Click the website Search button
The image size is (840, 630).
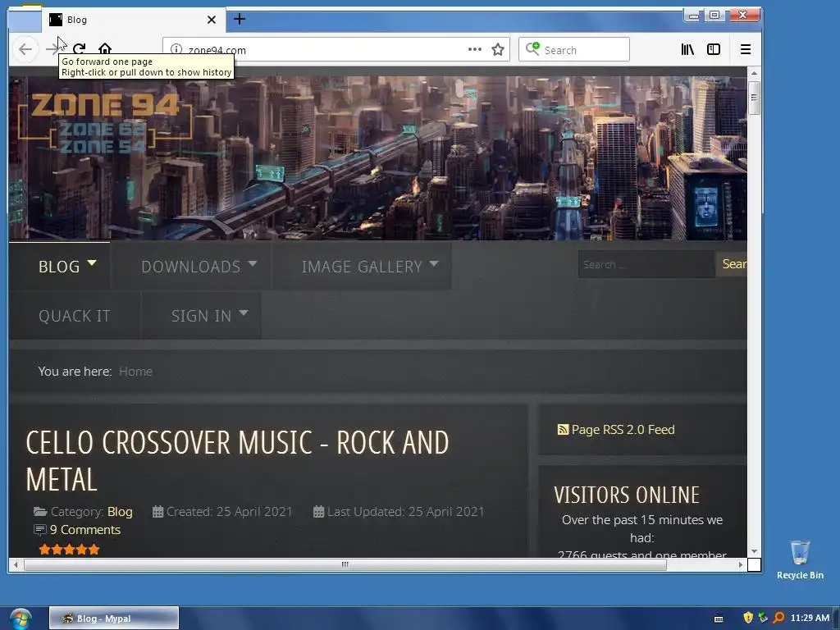click(731, 264)
